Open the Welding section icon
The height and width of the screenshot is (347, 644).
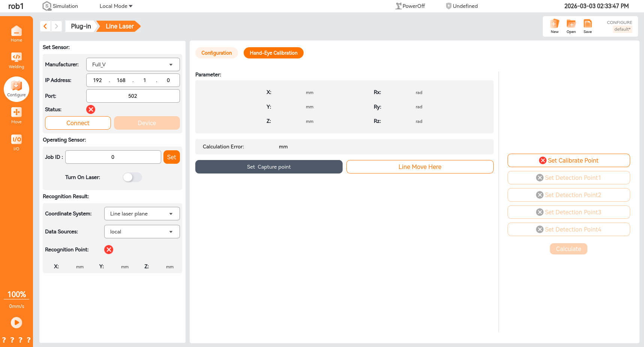pos(16,60)
